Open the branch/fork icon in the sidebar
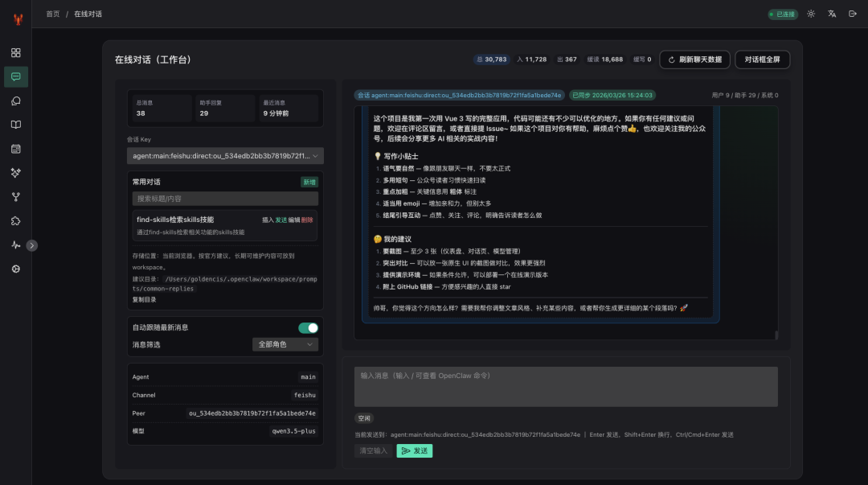The width and height of the screenshot is (868, 485). point(16,196)
